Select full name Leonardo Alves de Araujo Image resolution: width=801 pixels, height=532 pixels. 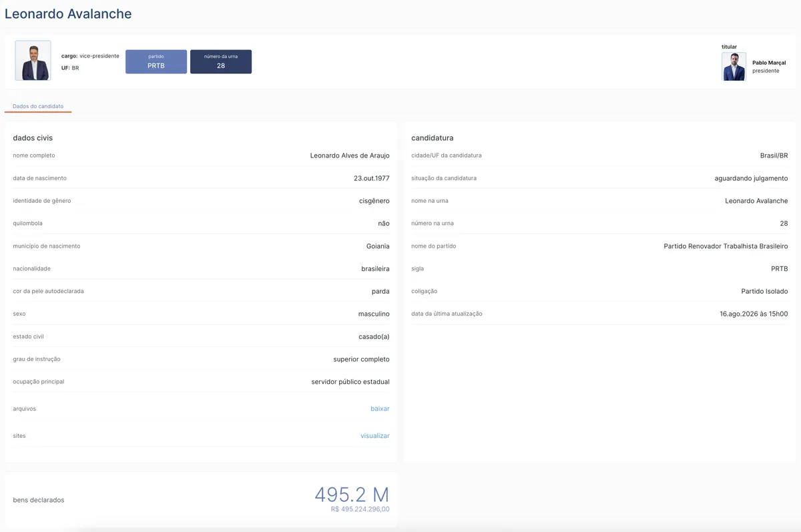(350, 156)
